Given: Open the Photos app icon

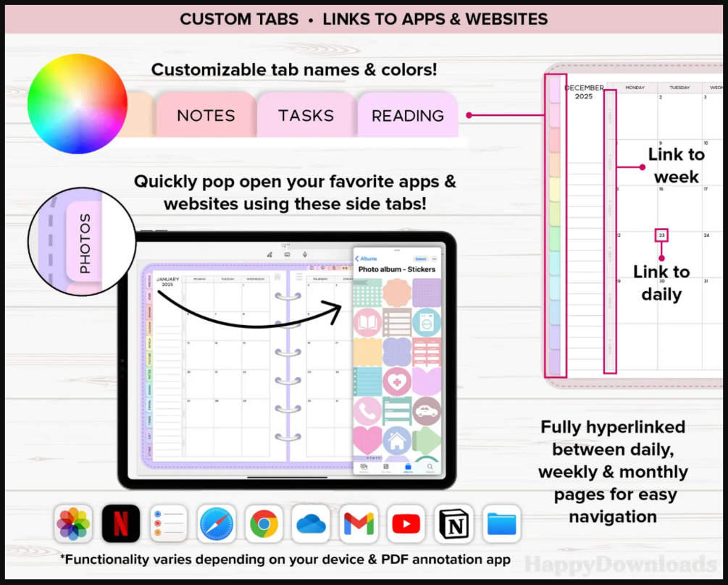Looking at the screenshot, I should [x=73, y=523].
